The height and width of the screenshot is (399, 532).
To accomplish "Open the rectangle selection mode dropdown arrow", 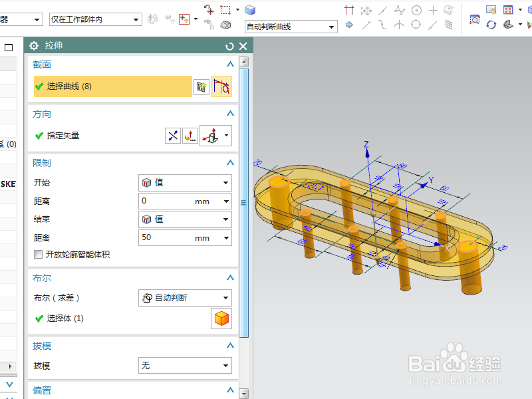I will (x=237, y=9).
